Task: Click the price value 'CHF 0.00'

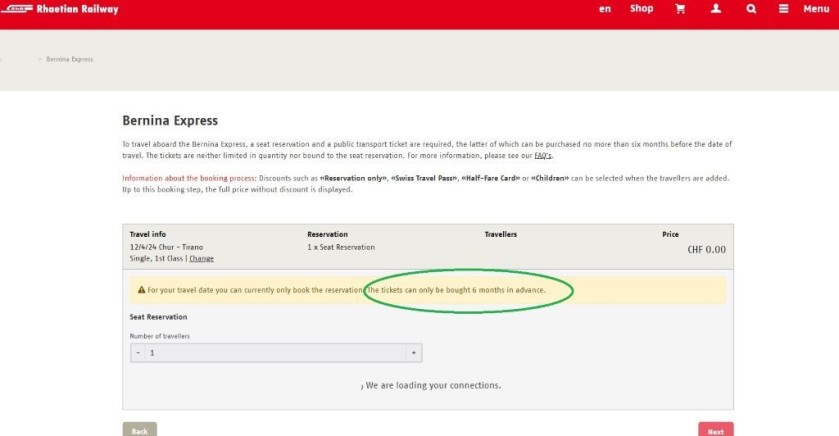Action: click(x=706, y=250)
